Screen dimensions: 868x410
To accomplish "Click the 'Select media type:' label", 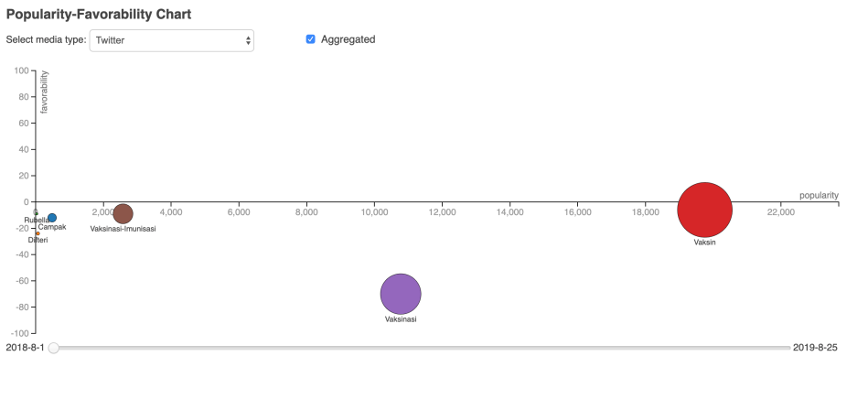I will pyautogui.click(x=46, y=40).
